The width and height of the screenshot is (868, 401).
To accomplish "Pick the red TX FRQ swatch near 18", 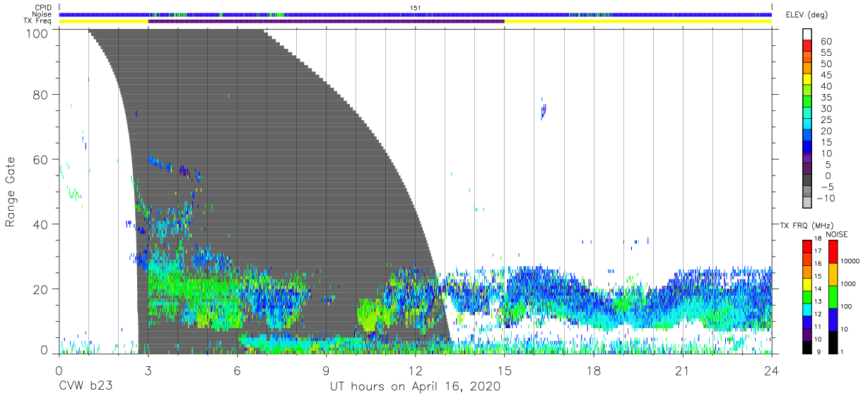I will click(807, 247).
